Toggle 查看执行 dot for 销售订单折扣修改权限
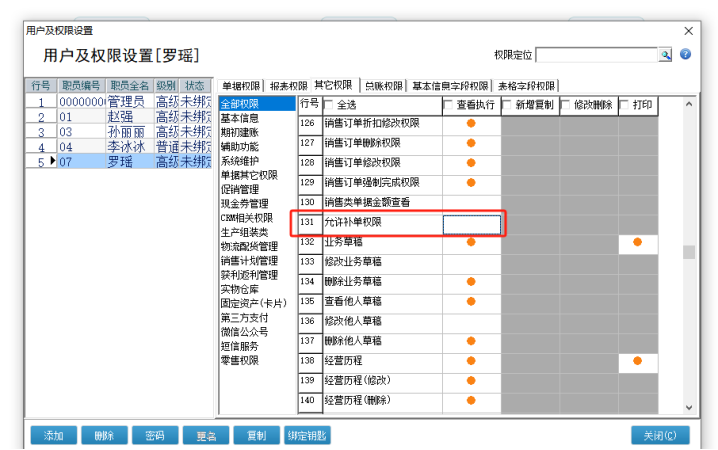Viewport: 718px width, 450px height. [x=471, y=123]
